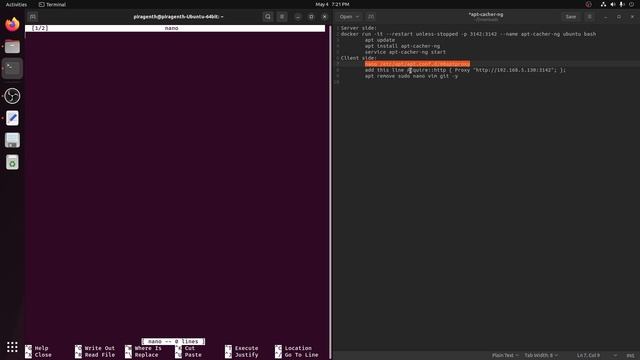Viewport: 640px width, 360px height.
Task: Click the Location shortcut in nano
Action: coord(294,348)
